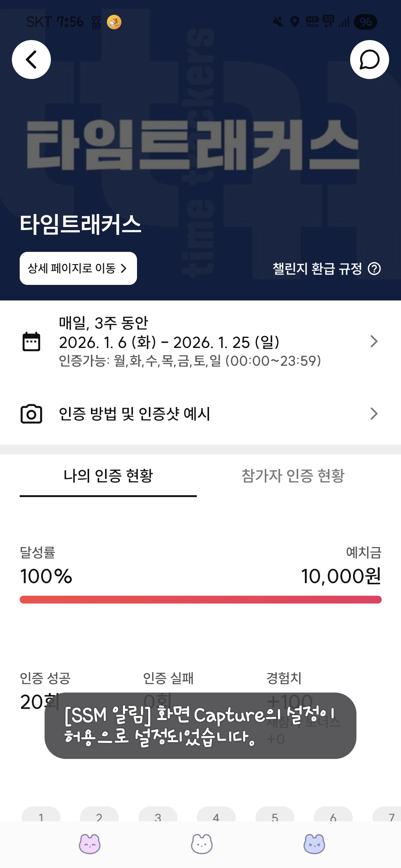This screenshot has width=401, height=868.
Task: Open the battery indicator in status bar
Action: point(366,22)
